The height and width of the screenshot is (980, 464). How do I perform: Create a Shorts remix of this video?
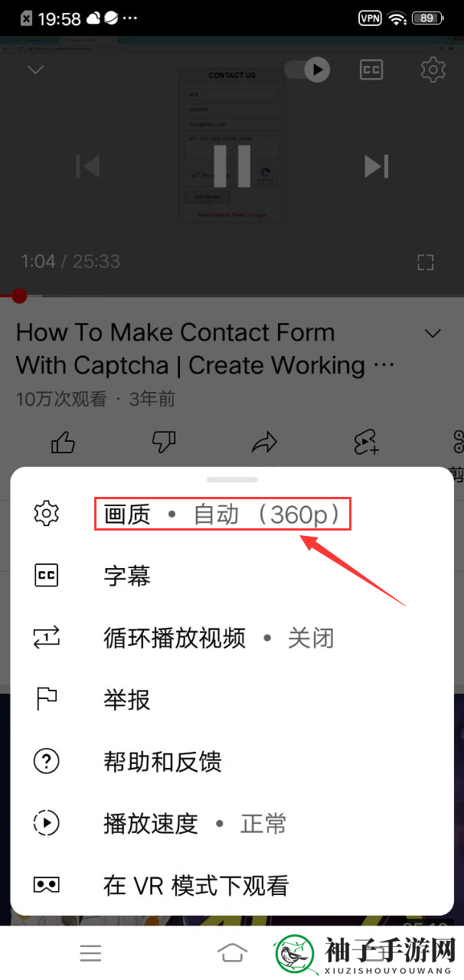(x=366, y=442)
